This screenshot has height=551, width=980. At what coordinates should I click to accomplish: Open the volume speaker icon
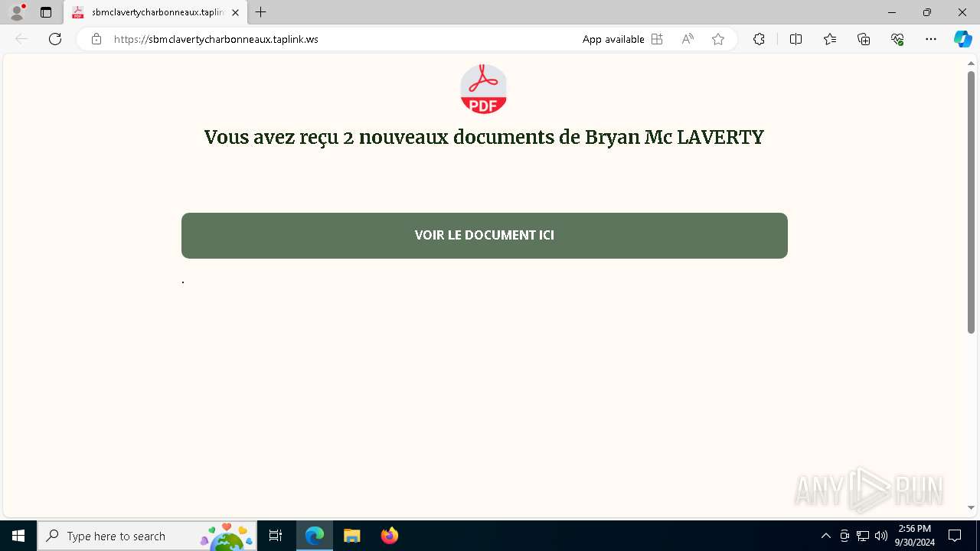881,536
